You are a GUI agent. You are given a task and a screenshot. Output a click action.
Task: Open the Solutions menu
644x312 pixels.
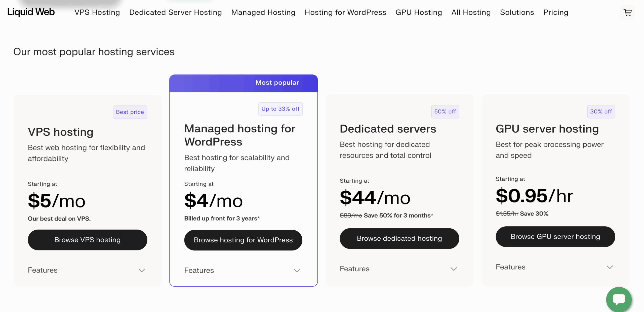coord(517,12)
